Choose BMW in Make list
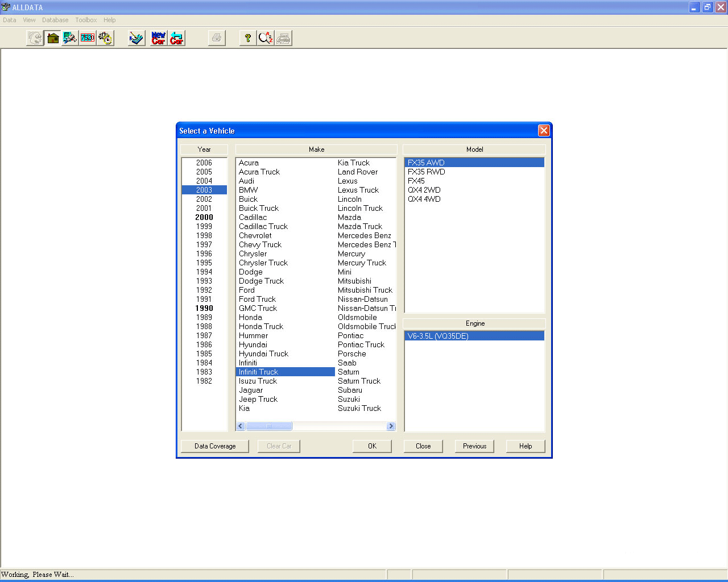 [x=248, y=190]
